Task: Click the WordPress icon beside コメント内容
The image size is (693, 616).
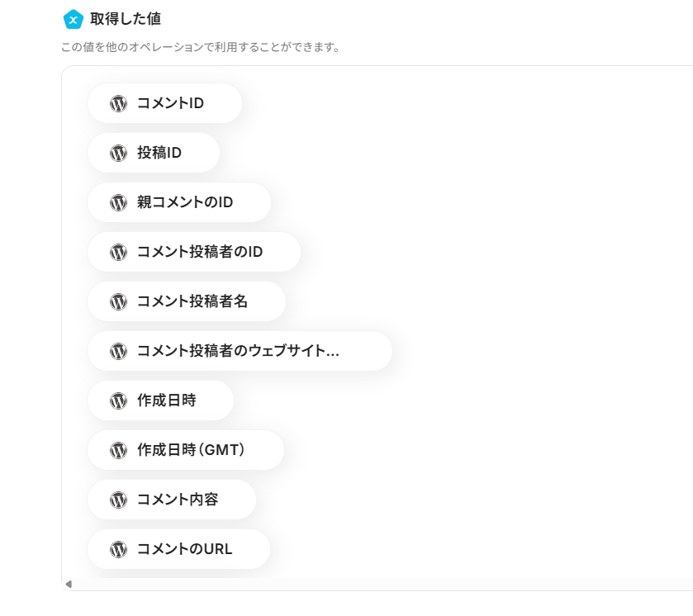Action: [x=118, y=500]
